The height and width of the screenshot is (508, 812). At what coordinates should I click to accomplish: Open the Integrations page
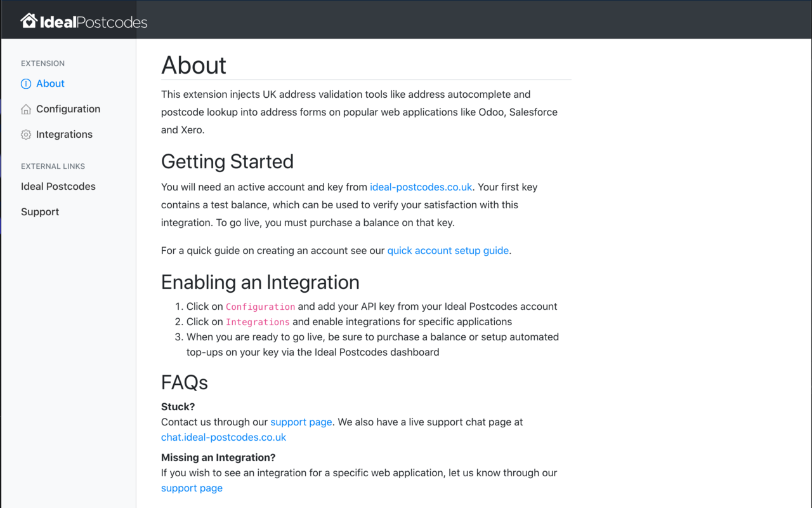tap(64, 134)
